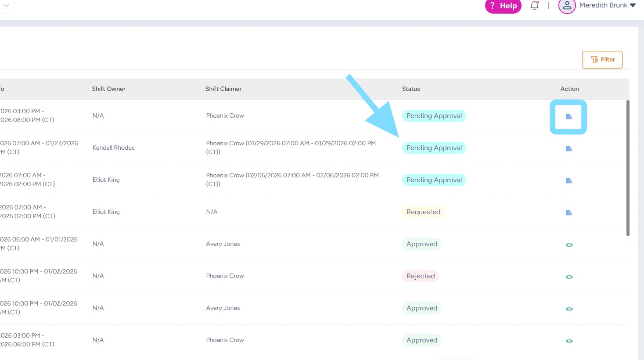Click the Shift Claimer column header
644x360 pixels.
coord(223,89)
